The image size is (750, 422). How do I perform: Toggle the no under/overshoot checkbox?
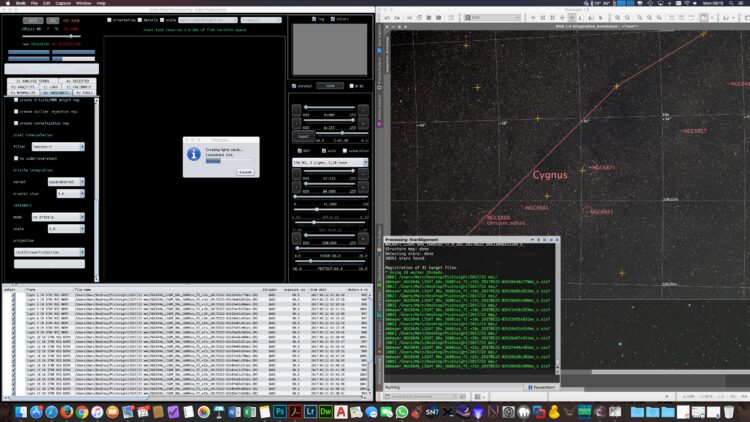(16, 158)
